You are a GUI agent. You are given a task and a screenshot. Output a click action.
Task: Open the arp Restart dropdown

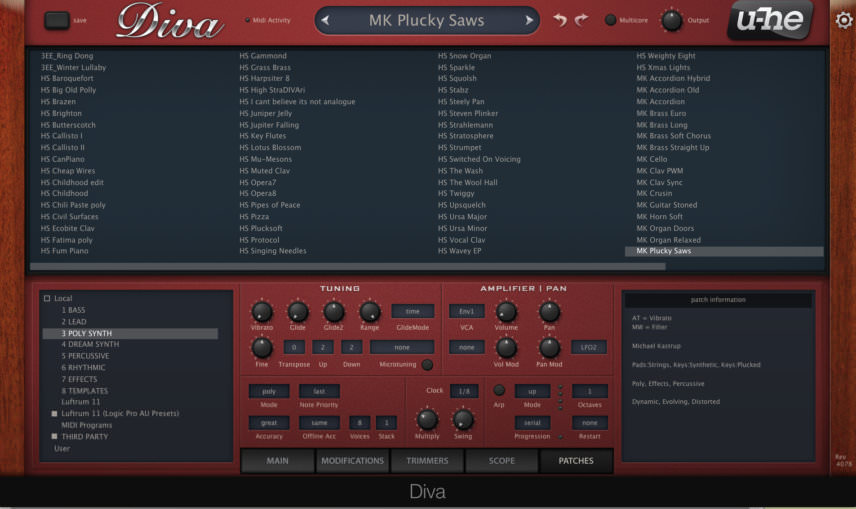tap(590, 423)
